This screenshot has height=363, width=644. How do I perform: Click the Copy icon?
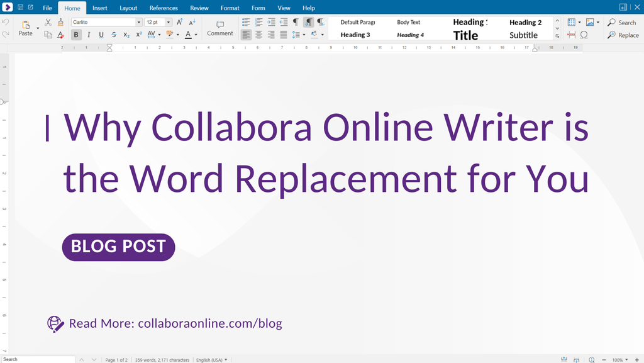click(x=48, y=35)
